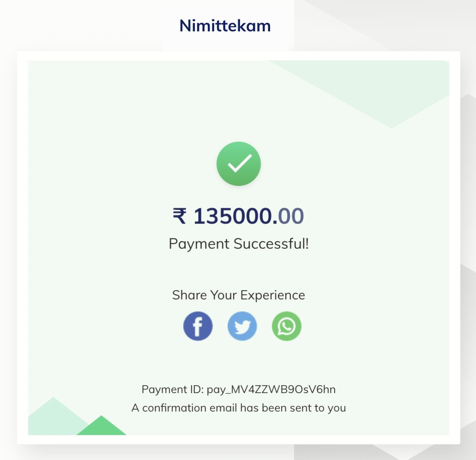Click the Twitter share icon
This screenshot has height=460, width=476.
click(242, 326)
